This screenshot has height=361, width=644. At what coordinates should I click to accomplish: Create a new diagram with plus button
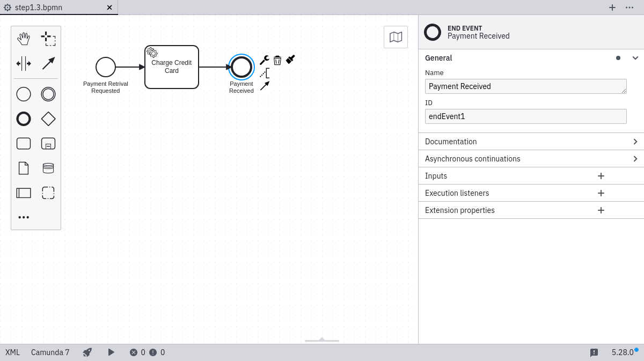pyautogui.click(x=612, y=8)
